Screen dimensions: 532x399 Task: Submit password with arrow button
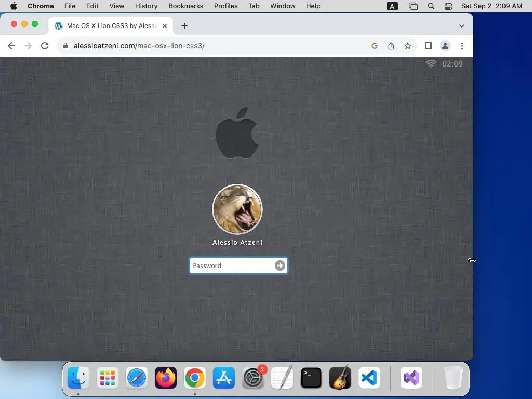pyautogui.click(x=280, y=265)
